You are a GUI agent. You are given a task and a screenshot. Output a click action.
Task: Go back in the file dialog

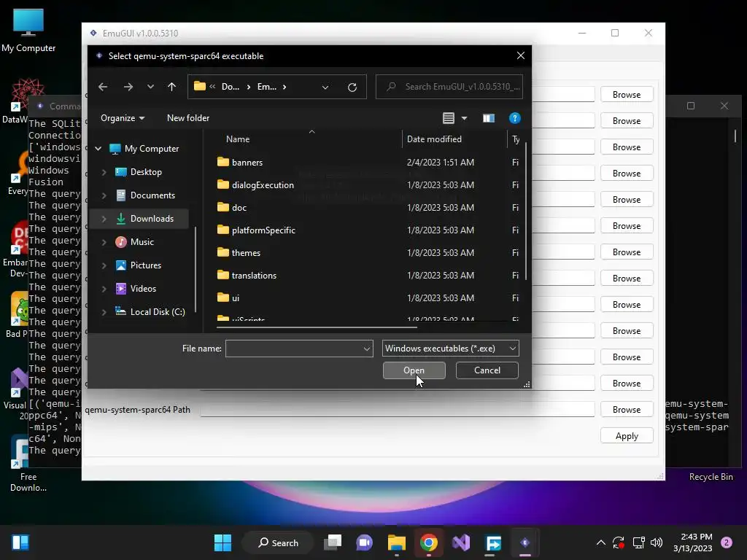[x=103, y=87]
